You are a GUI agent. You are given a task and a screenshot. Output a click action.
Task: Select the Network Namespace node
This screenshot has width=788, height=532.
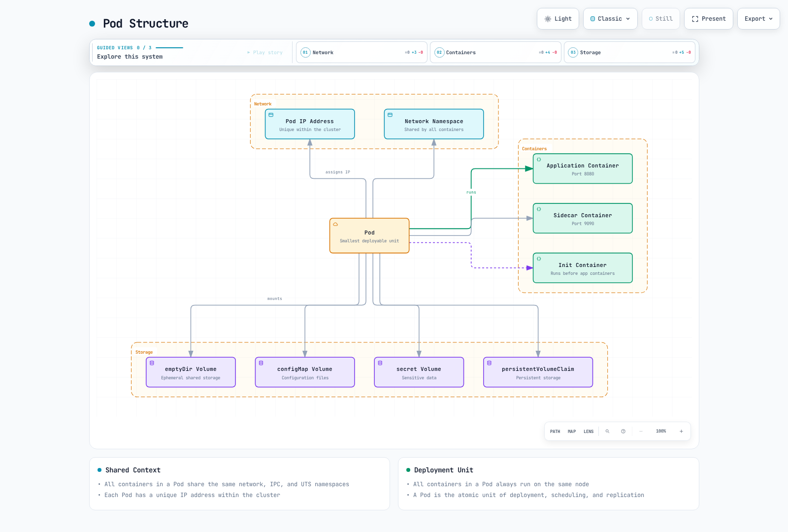[x=434, y=124]
